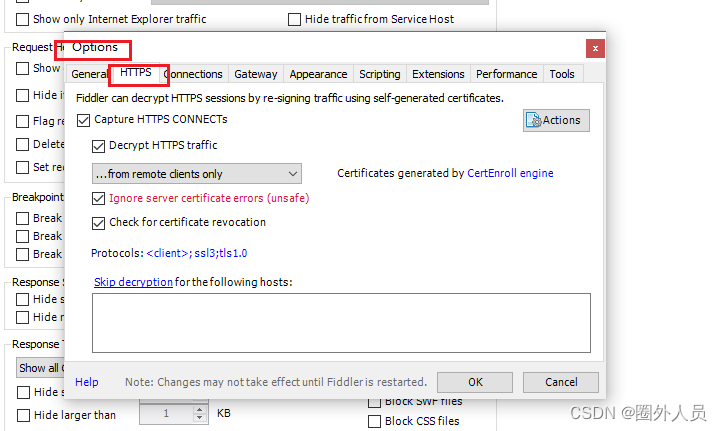Increase the KB size spinner value
722x431 pixels.
point(199,409)
